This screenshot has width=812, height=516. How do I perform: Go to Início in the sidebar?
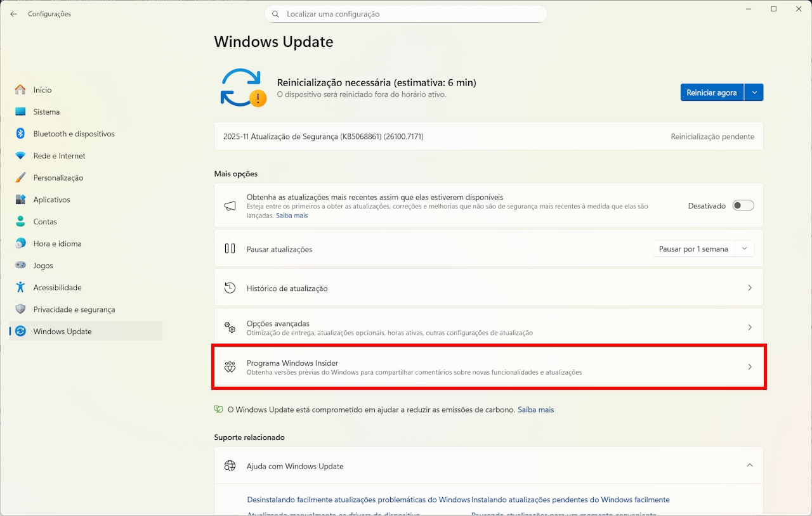click(42, 89)
